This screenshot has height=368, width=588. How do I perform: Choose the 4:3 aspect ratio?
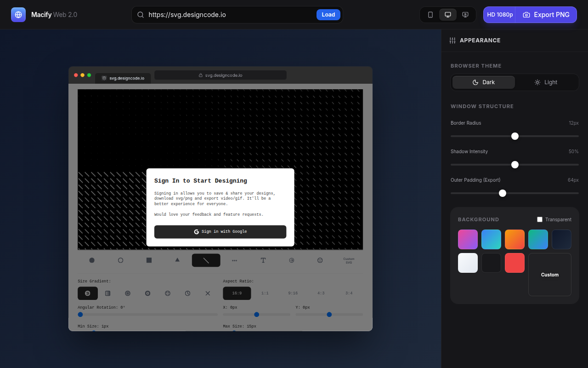321,293
